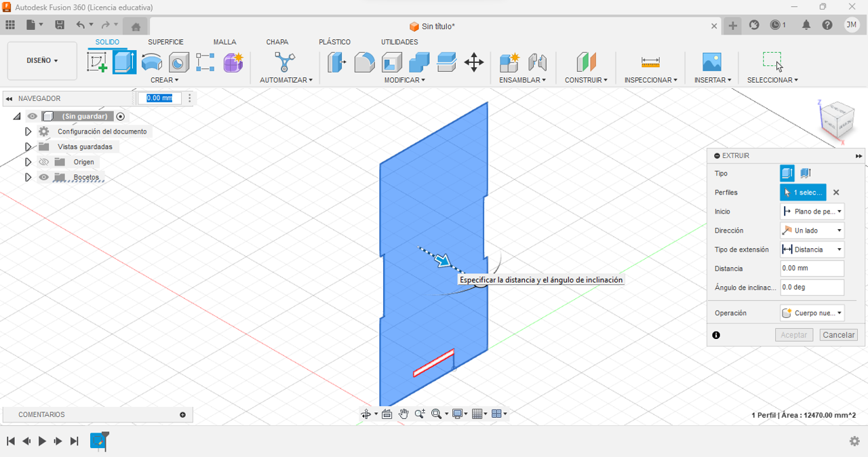The width and height of the screenshot is (868, 457).
Task: Click the Combine tool icon
Action: tap(419, 62)
